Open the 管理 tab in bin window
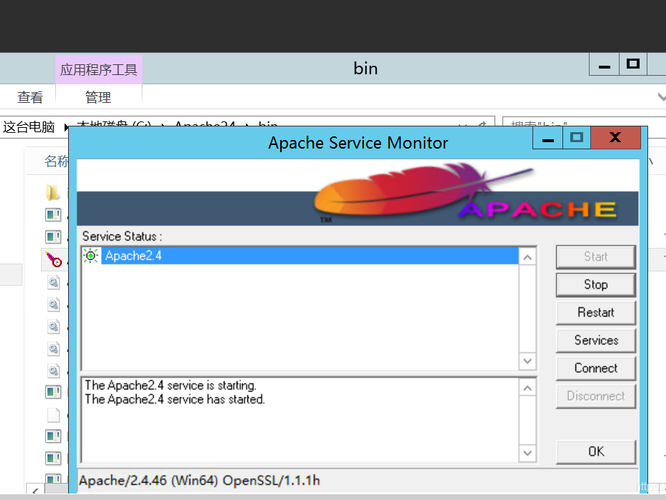Screen dimensions: 666x500 coord(98,97)
